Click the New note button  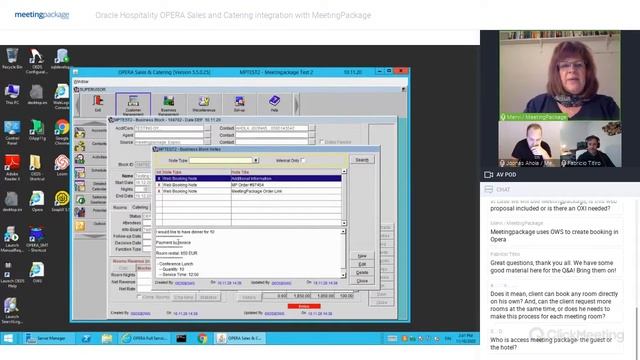tap(362, 256)
